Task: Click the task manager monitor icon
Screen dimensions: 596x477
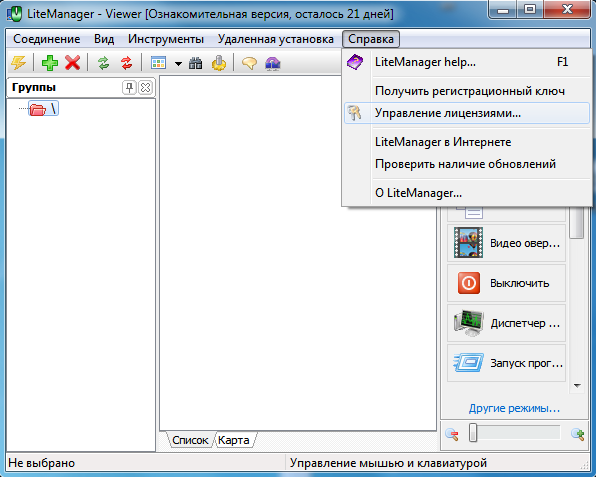Action: point(469,323)
